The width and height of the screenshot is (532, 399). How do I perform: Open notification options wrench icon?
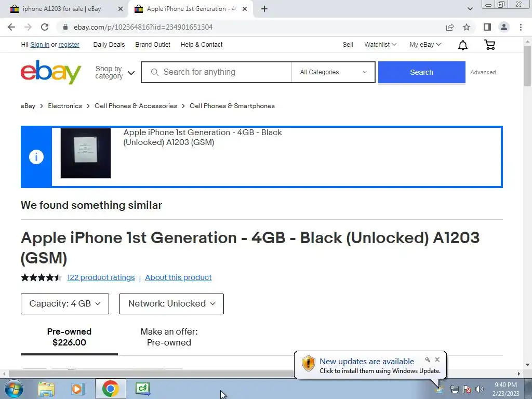(x=428, y=360)
